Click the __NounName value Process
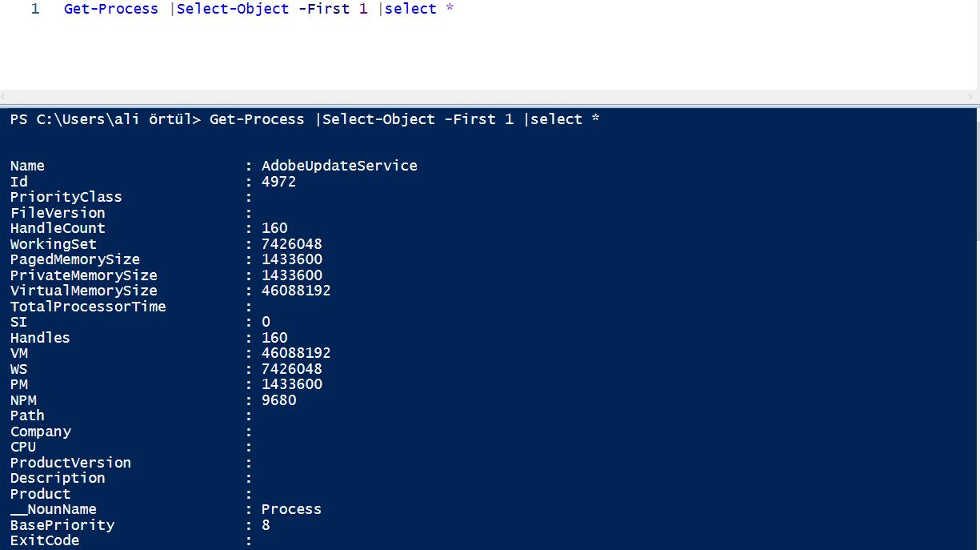This screenshot has width=980, height=550. [291, 509]
